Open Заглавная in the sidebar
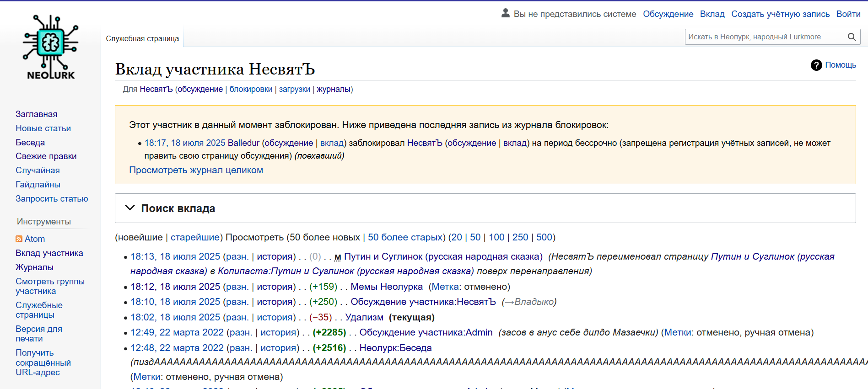 click(37, 114)
